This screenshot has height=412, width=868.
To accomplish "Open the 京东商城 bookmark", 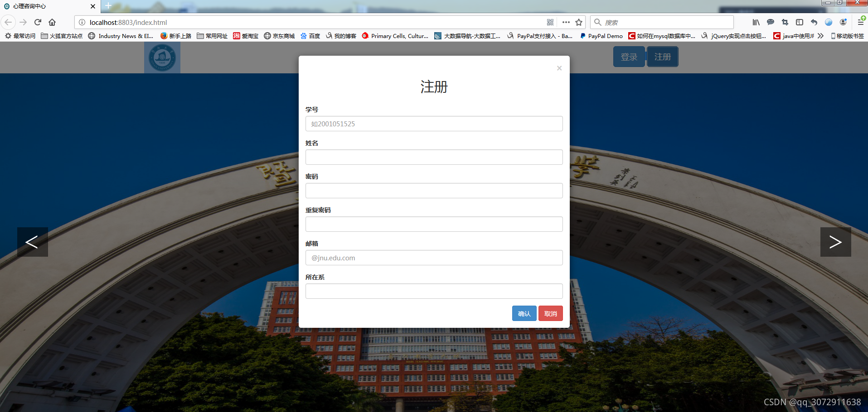I will pyautogui.click(x=279, y=36).
